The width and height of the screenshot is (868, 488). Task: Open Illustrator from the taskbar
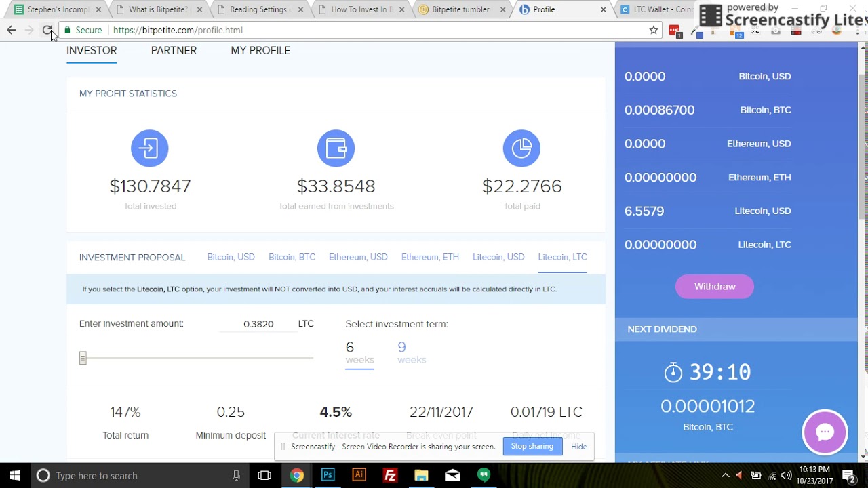[x=359, y=476]
